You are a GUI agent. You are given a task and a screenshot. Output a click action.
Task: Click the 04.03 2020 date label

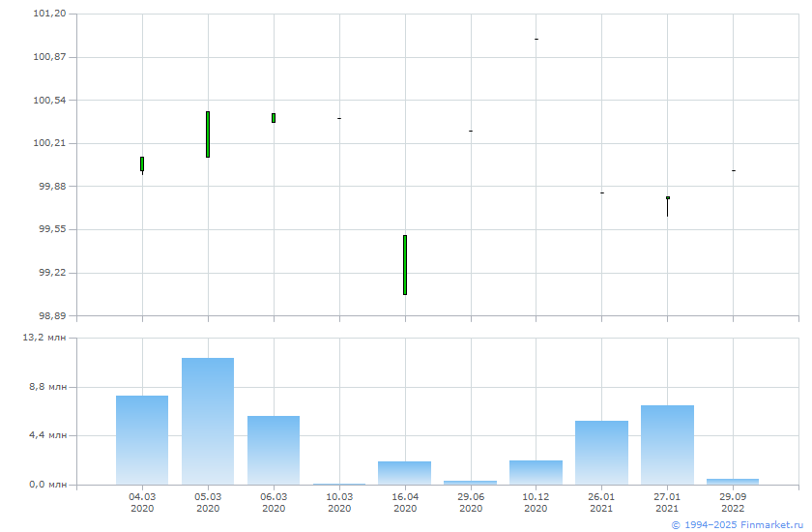tap(142, 502)
